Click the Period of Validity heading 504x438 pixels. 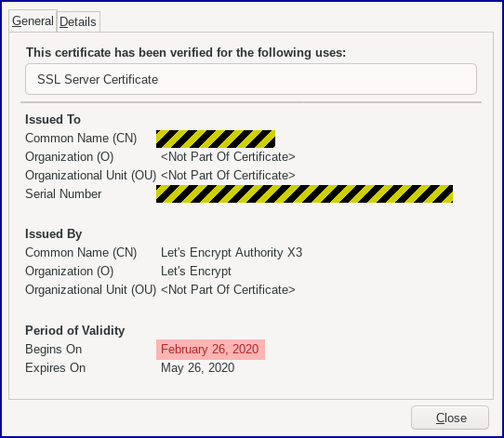[x=75, y=331]
